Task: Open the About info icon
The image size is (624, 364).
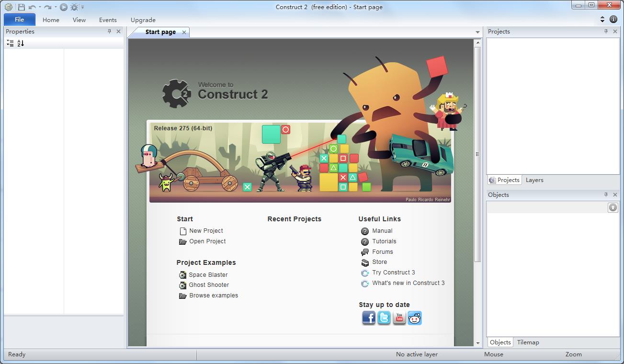Action: tap(613, 20)
